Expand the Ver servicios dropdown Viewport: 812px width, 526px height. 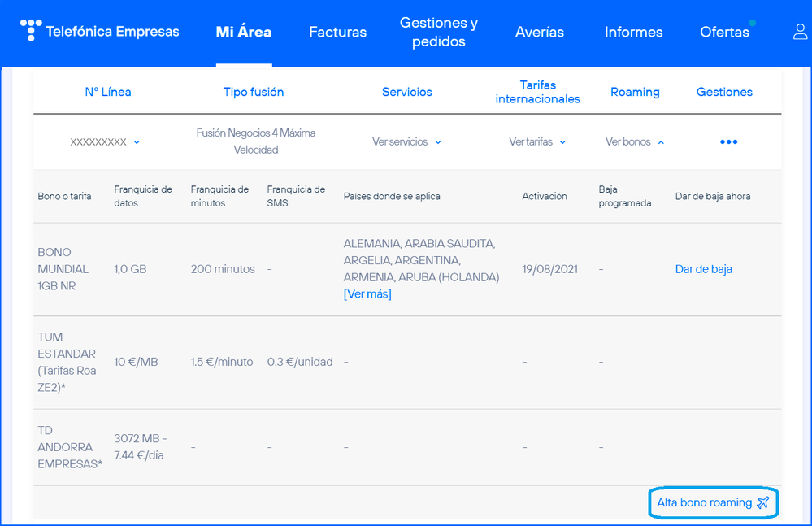(x=406, y=142)
